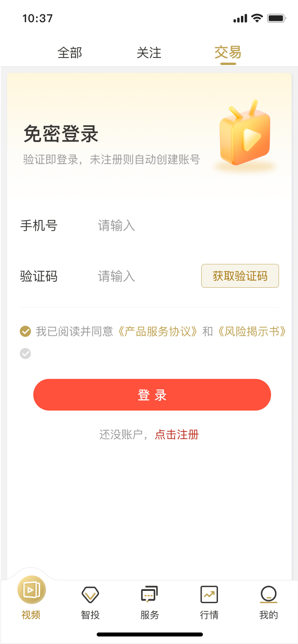Screen dimensions: 298x644
Task: Open the 我的 profile icon
Action: click(269, 594)
